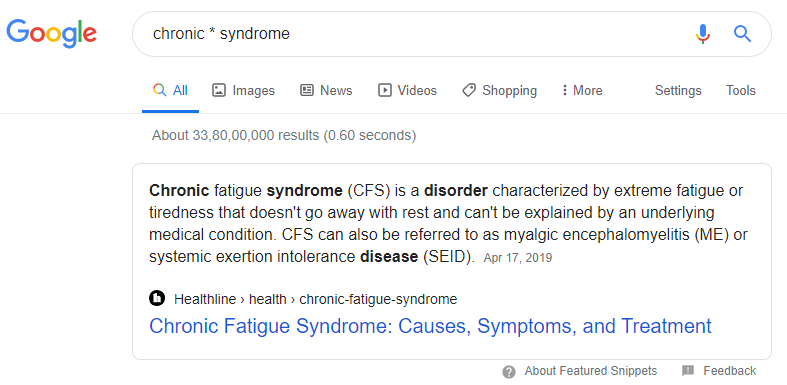Click the Videos tab play icon
The width and height of the screenshot is (787, 385).
[x=384, y=90]
